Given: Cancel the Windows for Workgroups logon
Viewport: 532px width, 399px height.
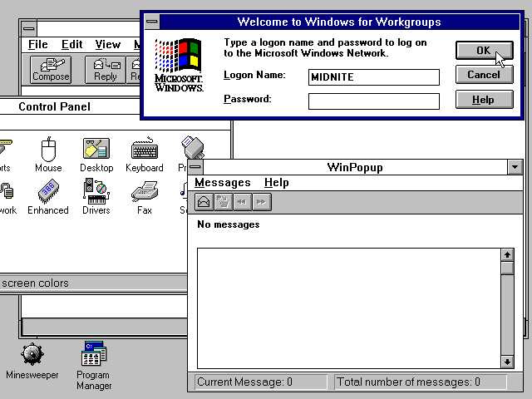Looking at the screenshot, I should click(484, 75).
